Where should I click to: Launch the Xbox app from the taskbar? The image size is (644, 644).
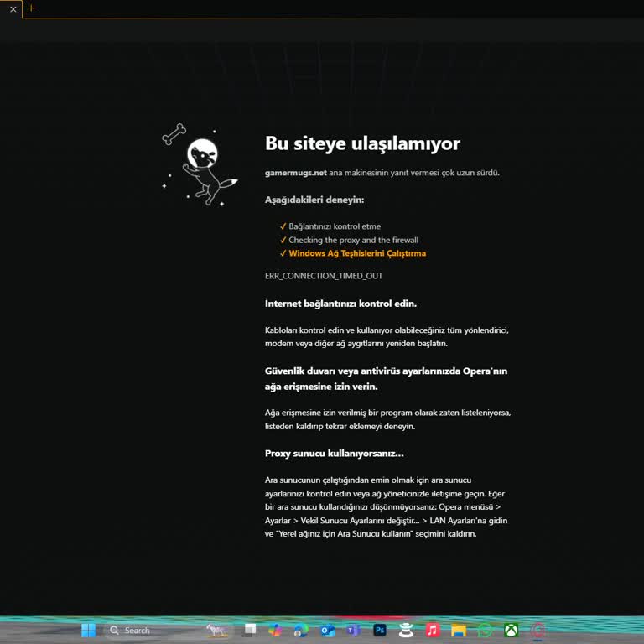coord(511,630)
